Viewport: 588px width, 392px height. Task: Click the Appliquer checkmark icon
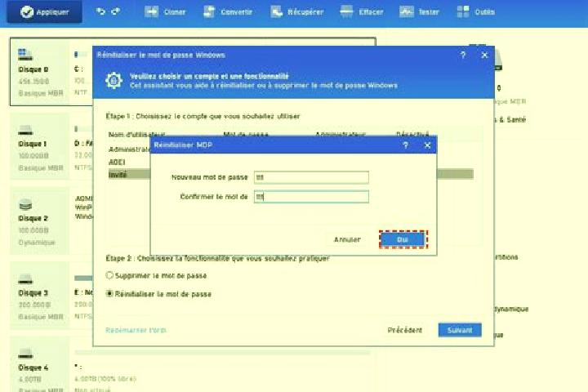point(27,12)
